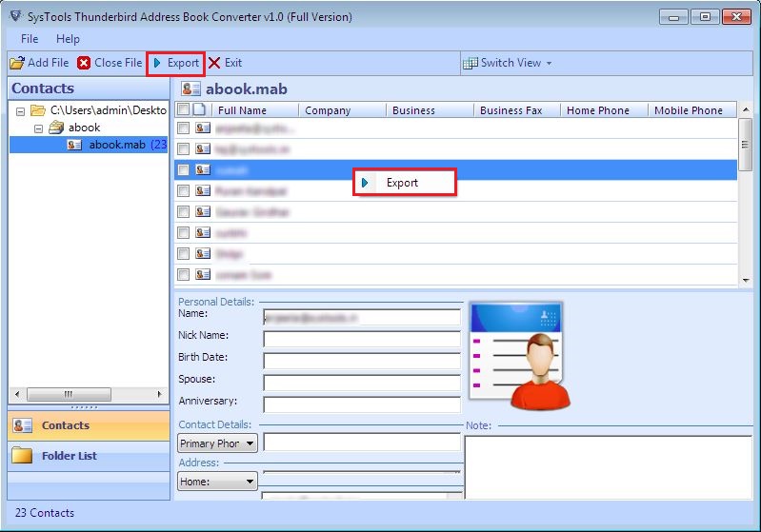Click the Switch View grid icon

[470, 63]
